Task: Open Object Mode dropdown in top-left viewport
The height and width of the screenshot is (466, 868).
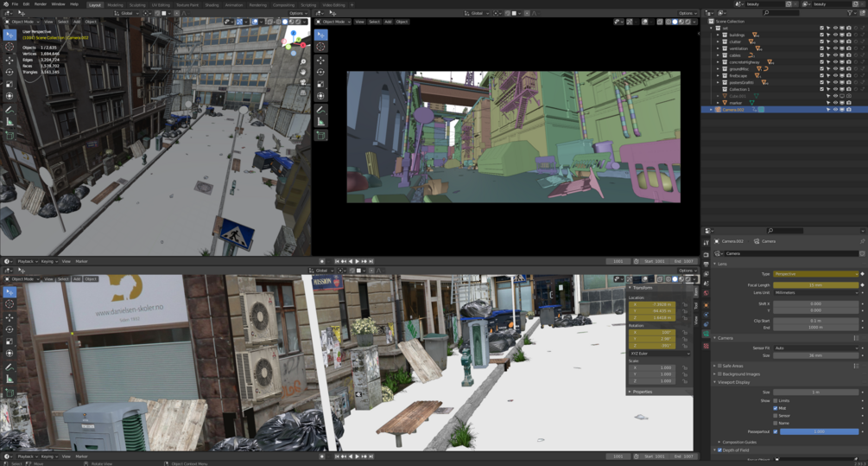Action: (22, 22)
